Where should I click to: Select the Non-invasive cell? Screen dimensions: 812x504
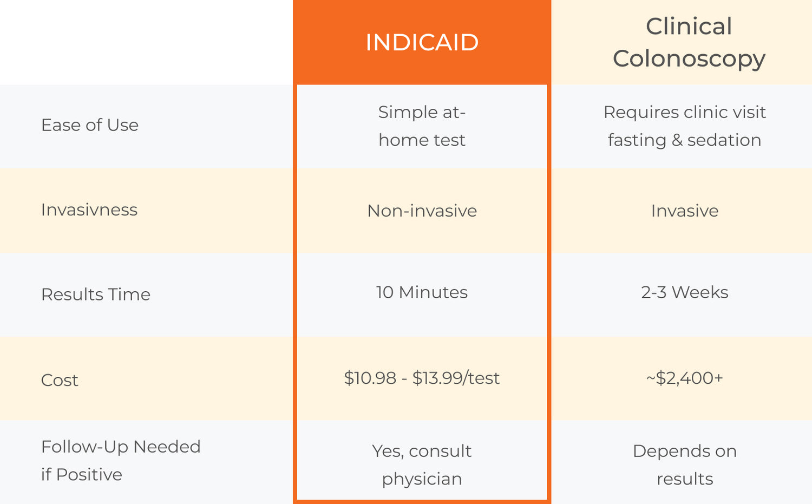click(x=422, y=211)
